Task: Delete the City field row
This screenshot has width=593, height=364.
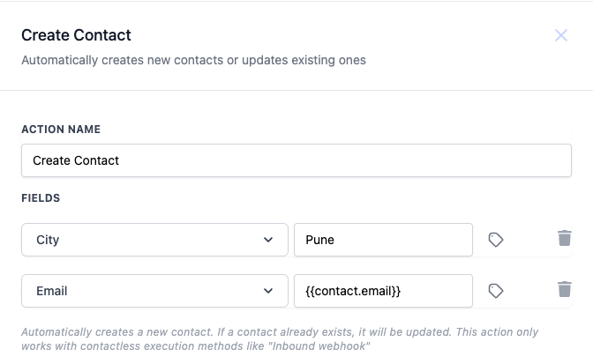Action: pos(565,238)
